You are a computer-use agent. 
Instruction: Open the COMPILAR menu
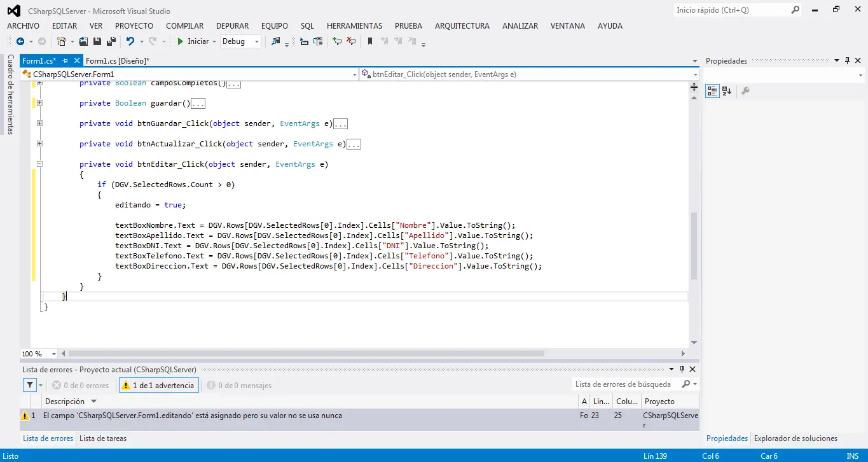pos(185,26)
